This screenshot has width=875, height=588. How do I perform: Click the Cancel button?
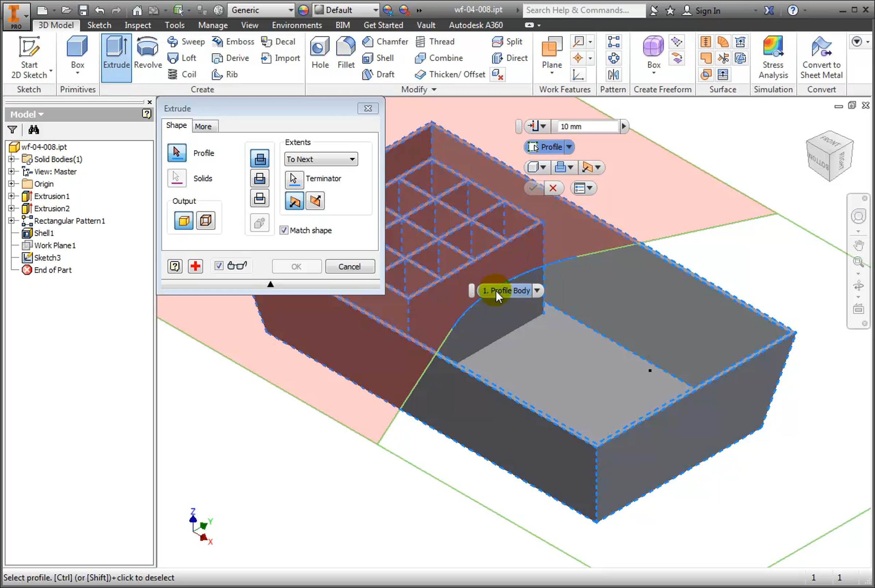349,266
